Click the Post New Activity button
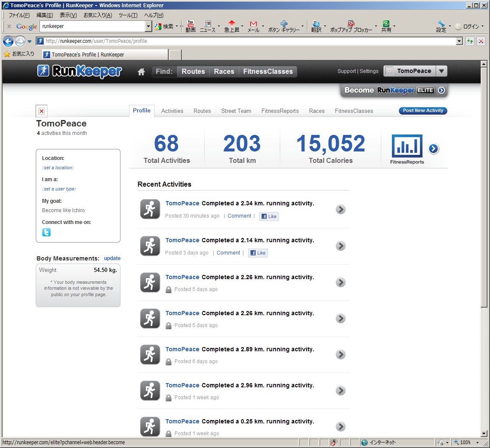Screen dimensions: 490x448 click(x=422, y=111)
